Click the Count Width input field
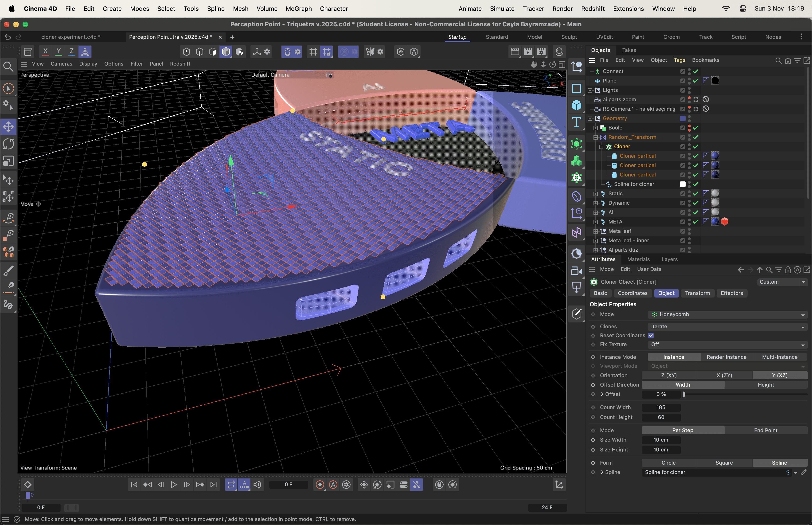 click(x=661, y=407)
